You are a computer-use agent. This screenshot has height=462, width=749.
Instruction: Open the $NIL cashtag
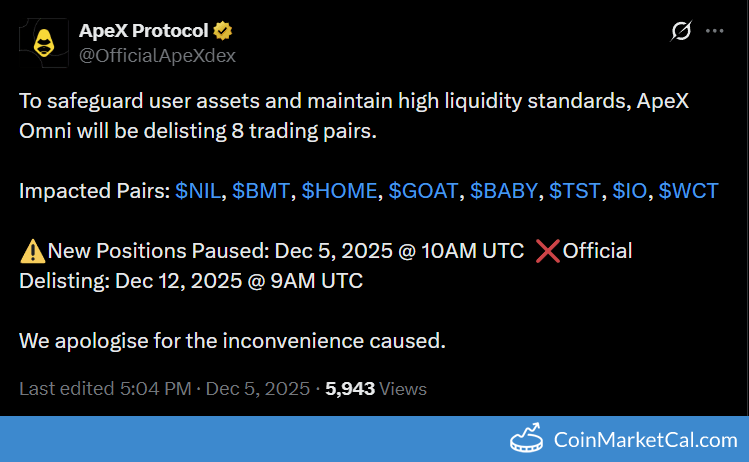[198, 191]
